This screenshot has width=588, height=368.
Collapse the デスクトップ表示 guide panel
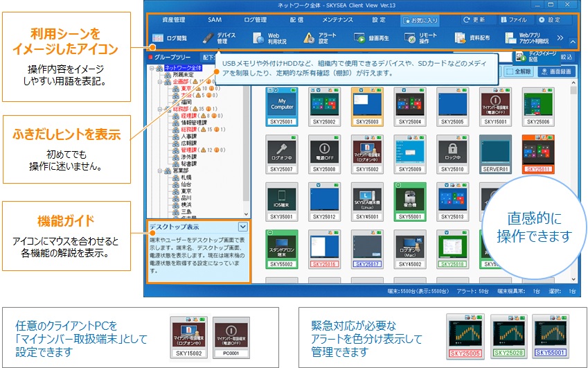(242, 227)
